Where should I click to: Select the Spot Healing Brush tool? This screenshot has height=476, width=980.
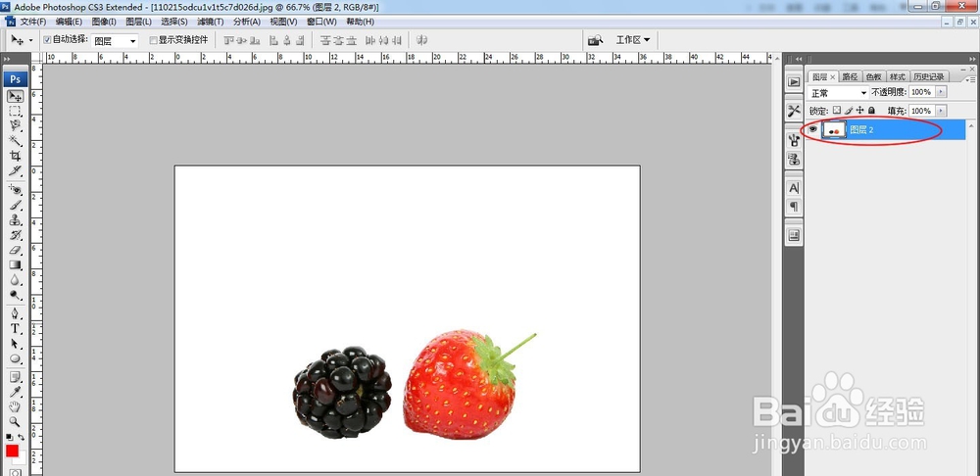(x=15, y=189)
